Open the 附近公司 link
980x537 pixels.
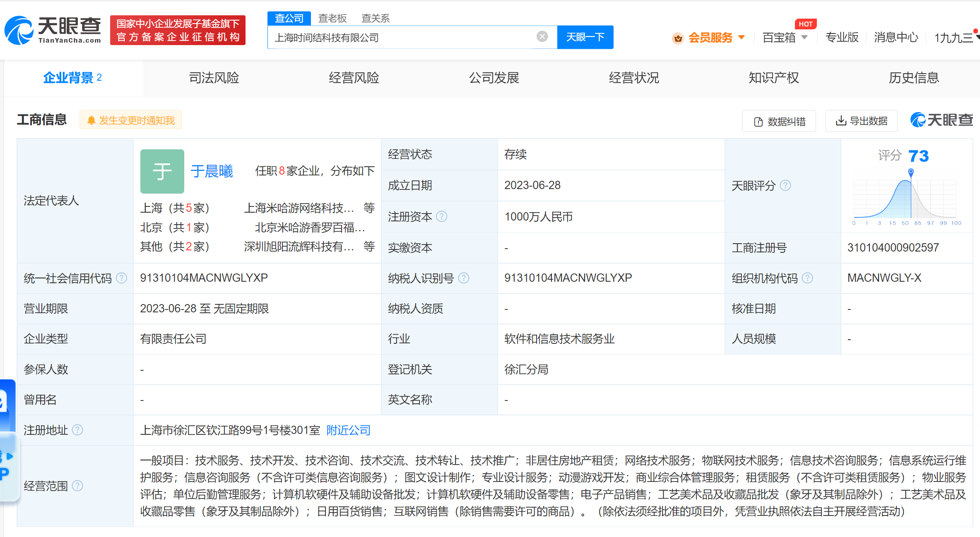348,430
